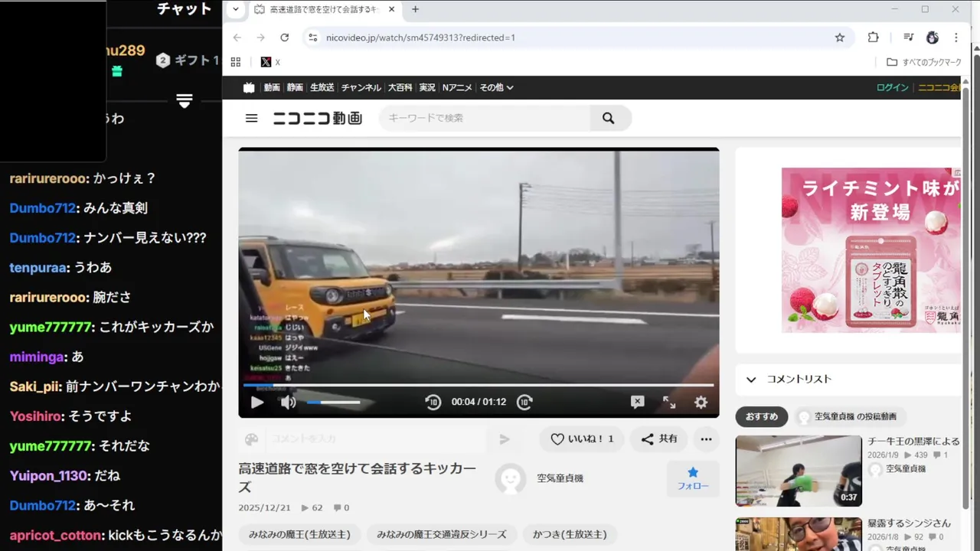Open かつき(生放送主) tag
Screen dimensions: 980x551
[570, 534]
